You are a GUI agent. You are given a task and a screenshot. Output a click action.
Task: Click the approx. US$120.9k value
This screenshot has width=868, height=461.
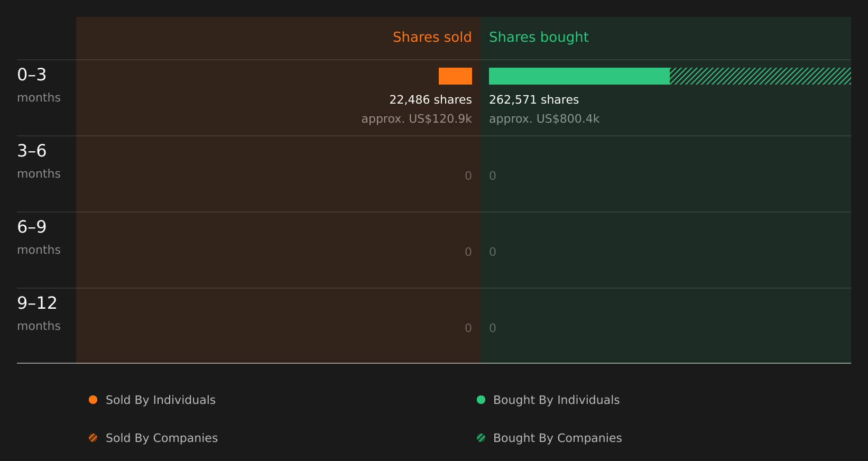(x=417, y=118)
